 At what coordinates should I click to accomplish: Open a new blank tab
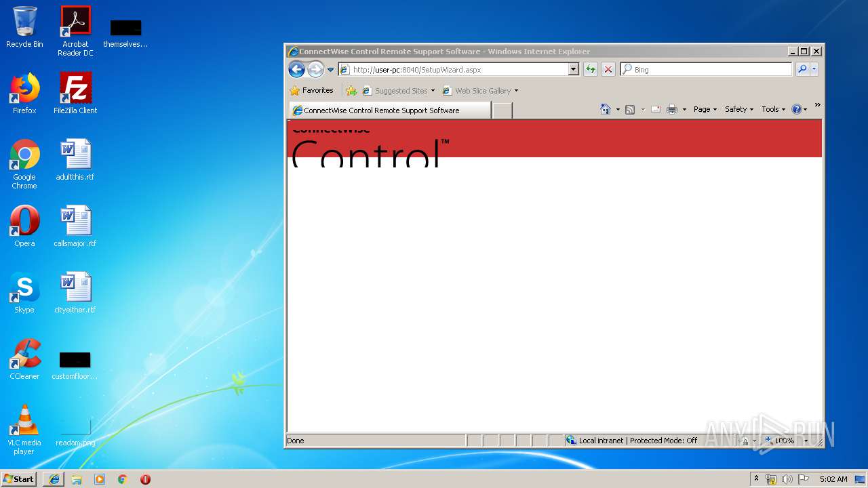[x=502, y=110]
